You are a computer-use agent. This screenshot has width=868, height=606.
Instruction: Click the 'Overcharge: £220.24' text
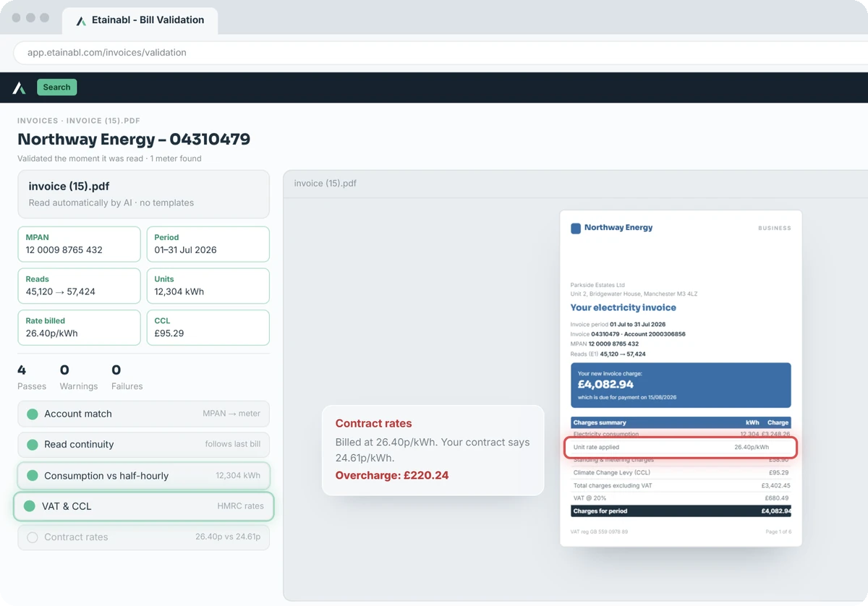pos(392,475)
